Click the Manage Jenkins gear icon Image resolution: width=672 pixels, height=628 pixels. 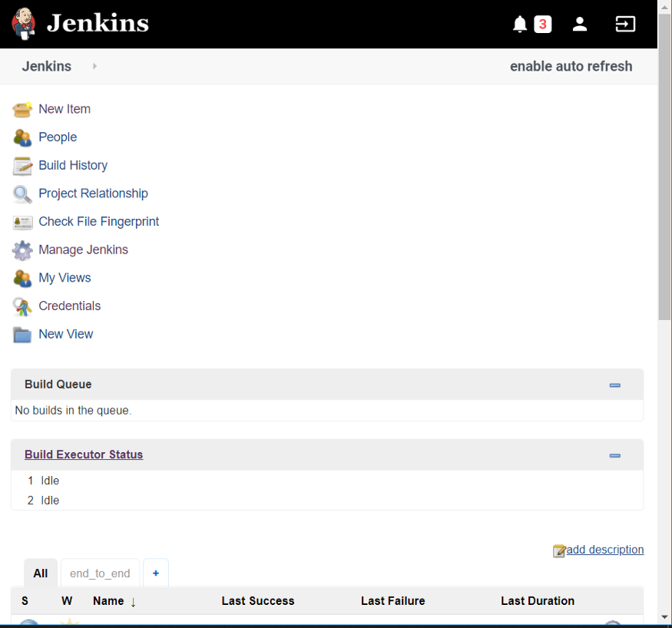(22, 250)
